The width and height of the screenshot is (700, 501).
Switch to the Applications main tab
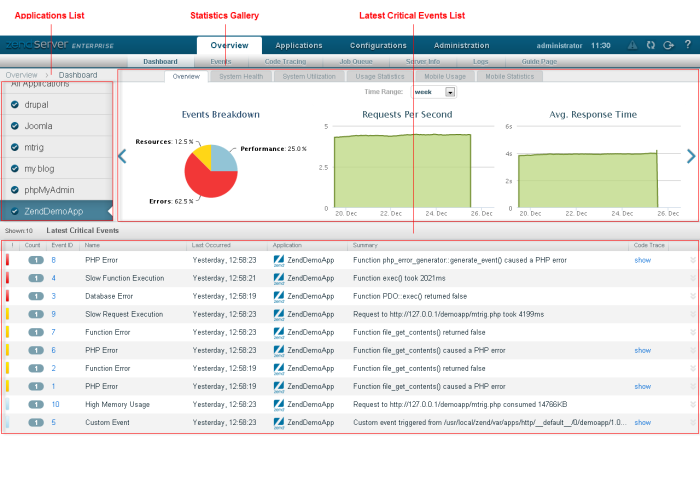pyautogui.click(x=298, y=45)
